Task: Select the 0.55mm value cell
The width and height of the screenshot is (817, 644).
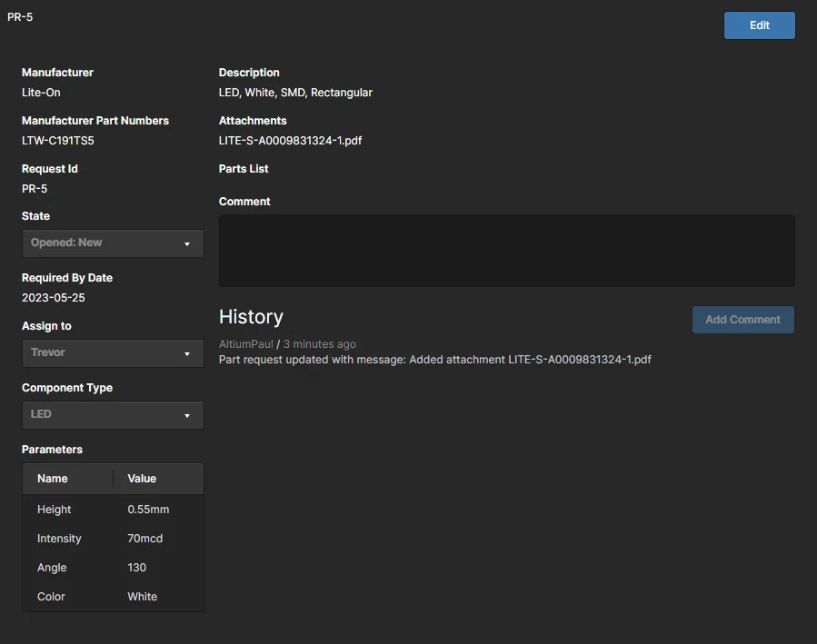Action: pos(148,510)
